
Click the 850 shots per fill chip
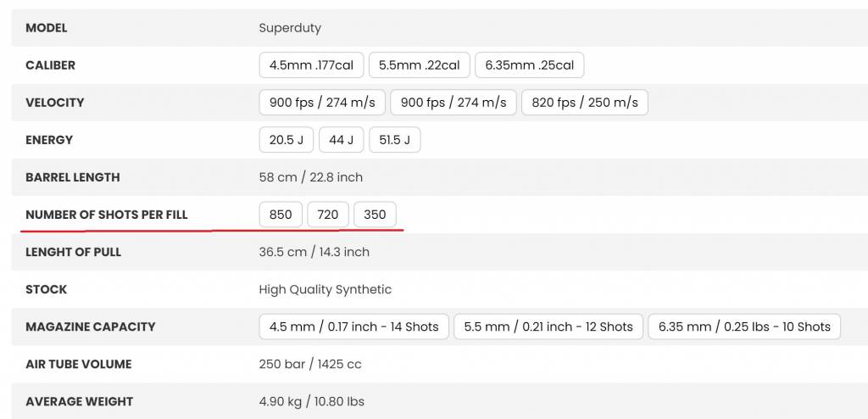(x=281, y=215)
